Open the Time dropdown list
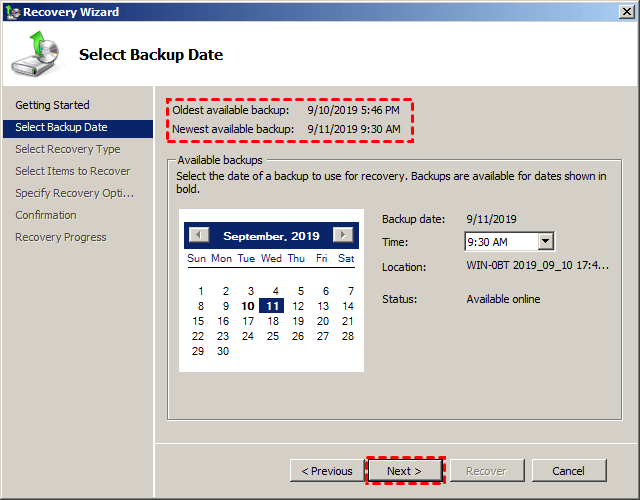Viewport: 640px width, 500px height. click(545, 241)
